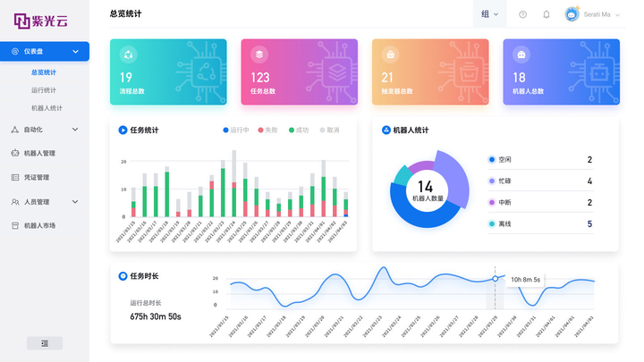Click the 机器人市场 store icon in sidebar
Viewport: 644px width, 362px height.
point(15,225)
